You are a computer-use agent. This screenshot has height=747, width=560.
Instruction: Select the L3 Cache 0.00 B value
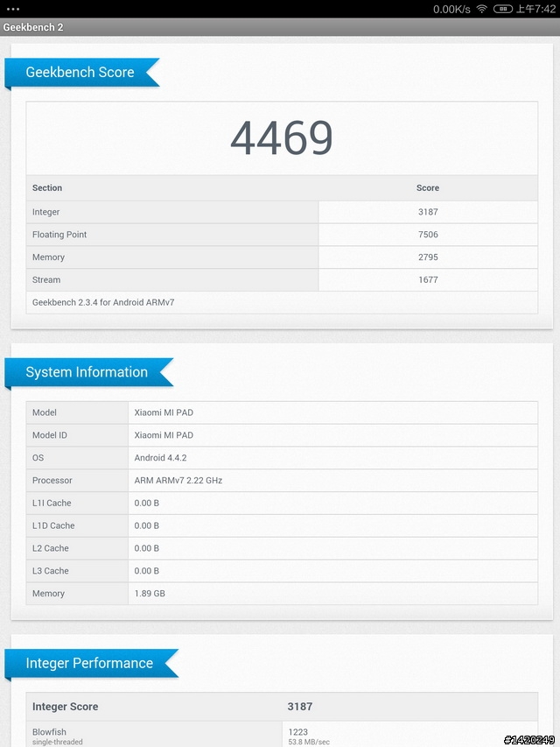click(x=147, y=571)
